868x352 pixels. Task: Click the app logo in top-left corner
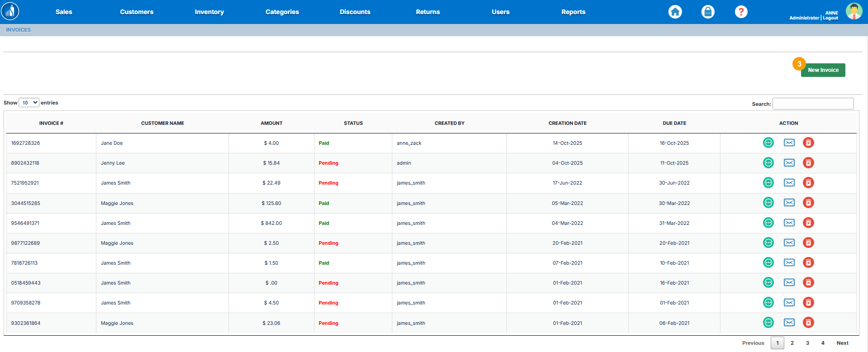(10, 11)
